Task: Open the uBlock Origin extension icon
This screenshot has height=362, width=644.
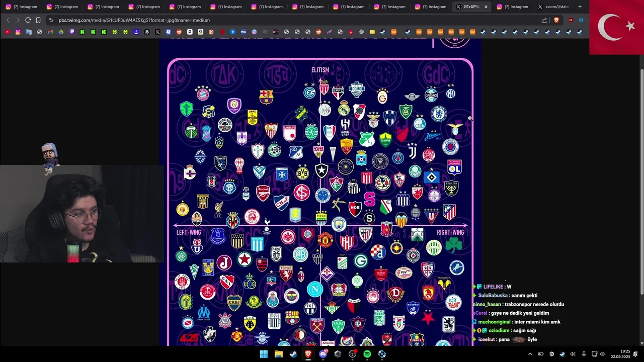Action: [x=571, y=20]
